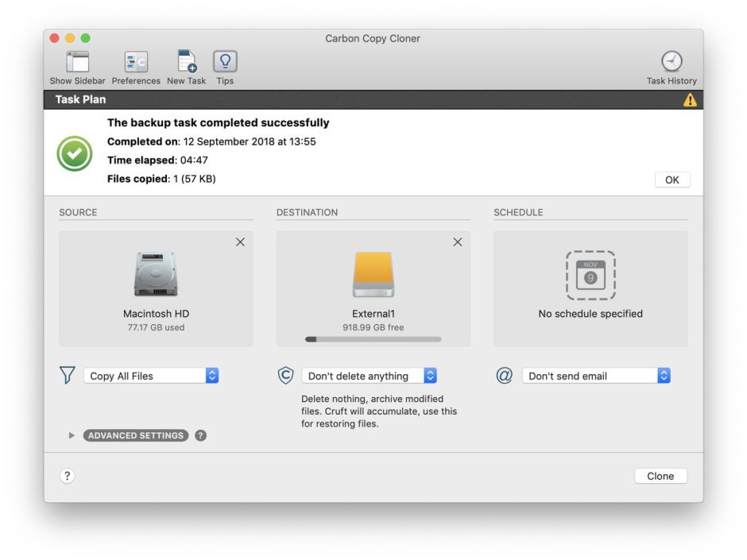Dismiss the task result with OK
This screenshot has width=747, height=560.
tap(672, 180)
